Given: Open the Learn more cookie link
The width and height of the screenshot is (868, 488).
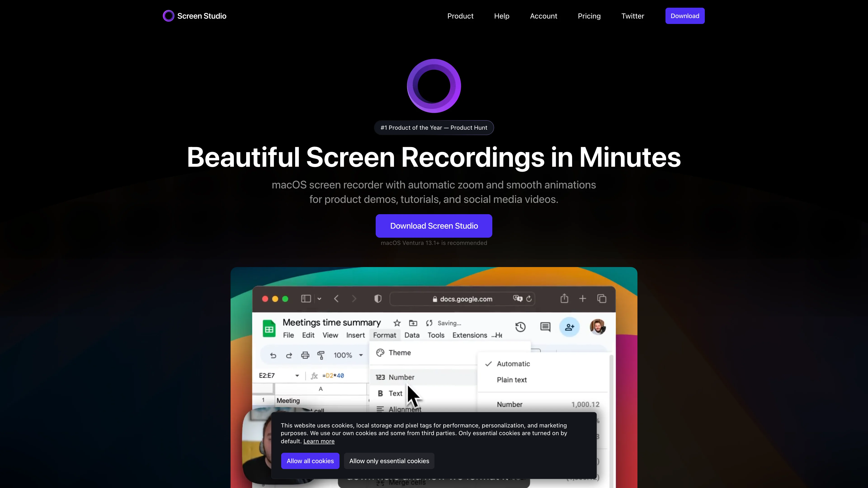Looking at the screenshot, I should (x=319, y=441).
